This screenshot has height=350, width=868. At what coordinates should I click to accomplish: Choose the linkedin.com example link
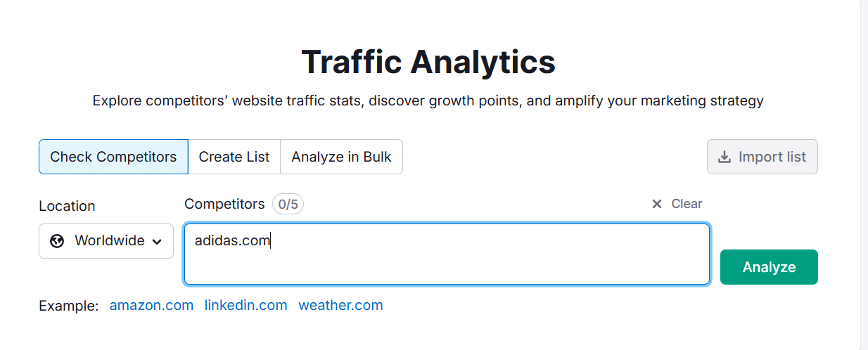tap(246, 305)
